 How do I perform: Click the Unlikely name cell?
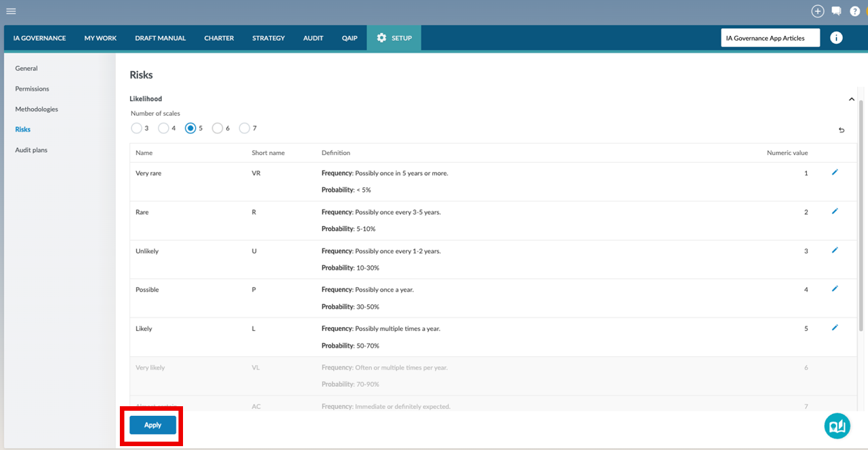pos(147,251)
